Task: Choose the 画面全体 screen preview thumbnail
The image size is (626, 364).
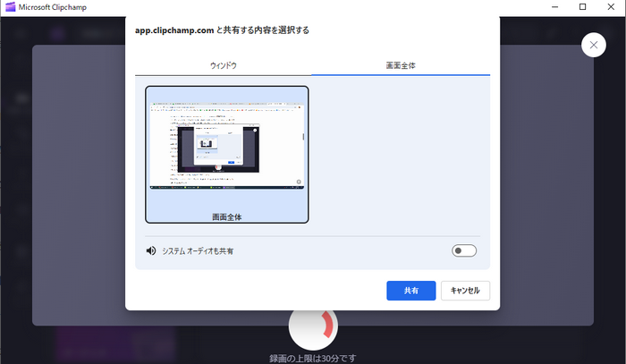Action: click(x=227, y=155)
